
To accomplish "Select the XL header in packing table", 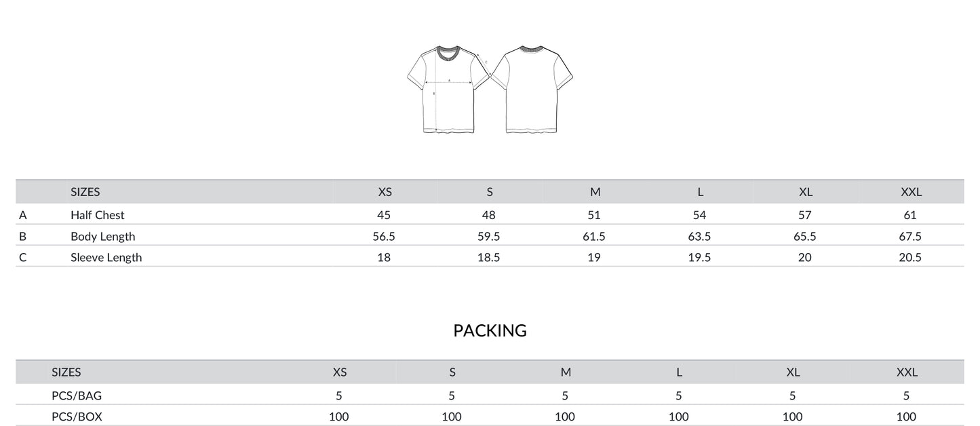I will coord(793,372).
